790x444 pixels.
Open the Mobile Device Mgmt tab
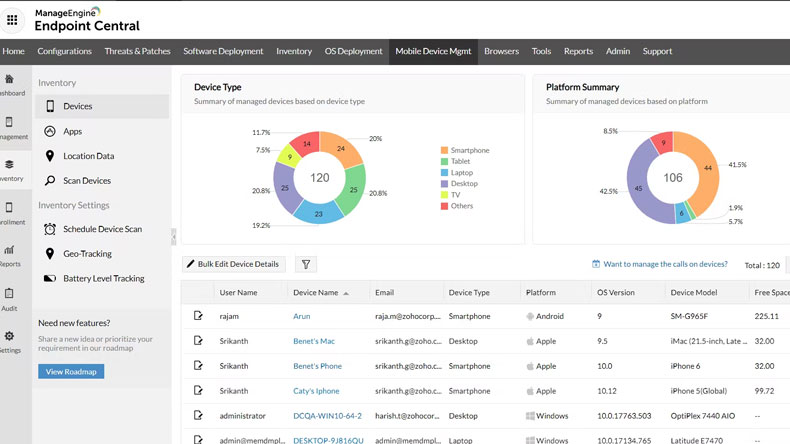tap(432, 51)
